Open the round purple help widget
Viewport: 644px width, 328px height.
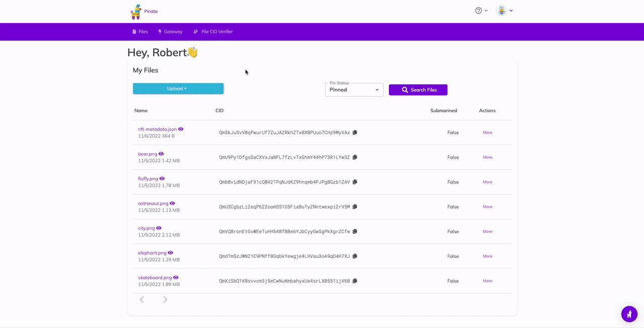(x=629, y=314)
